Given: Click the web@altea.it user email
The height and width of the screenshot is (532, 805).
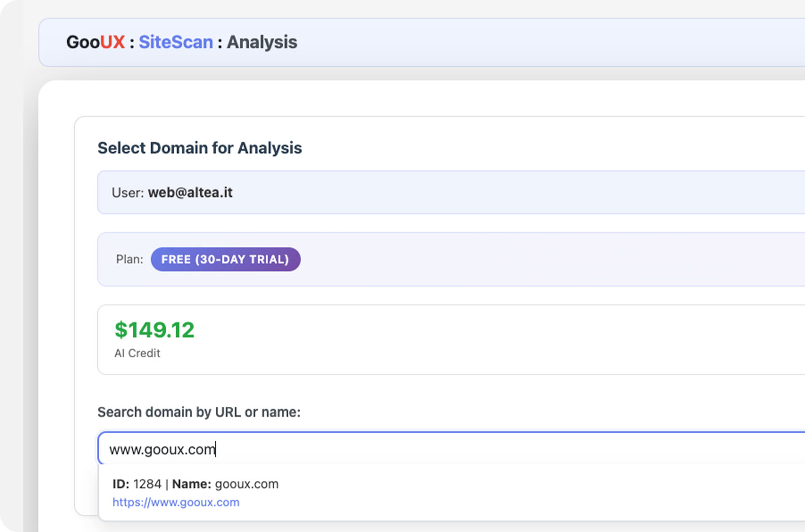Looking at the screenshot, I should pyautogui.click(x=190, y=193).
